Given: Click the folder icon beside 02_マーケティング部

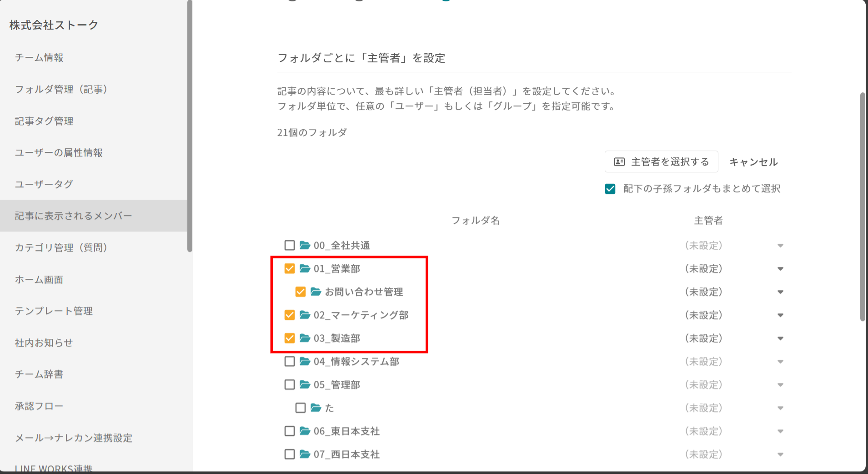Looking at the screenshot, I should click(x=305, y=315).
